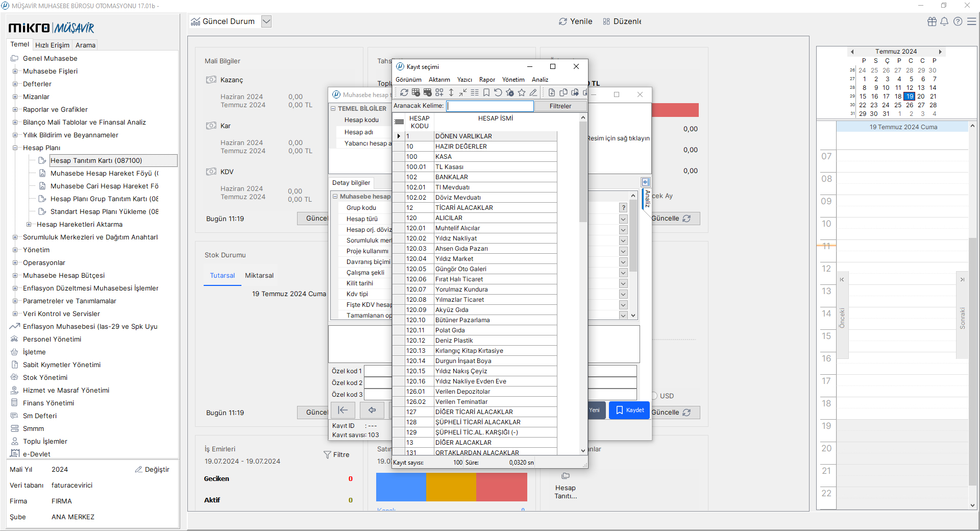The width and height of the screenshot is (980, 531).
Task: Switch to the Hızlı Erişim tab
Action: [52, 45]
